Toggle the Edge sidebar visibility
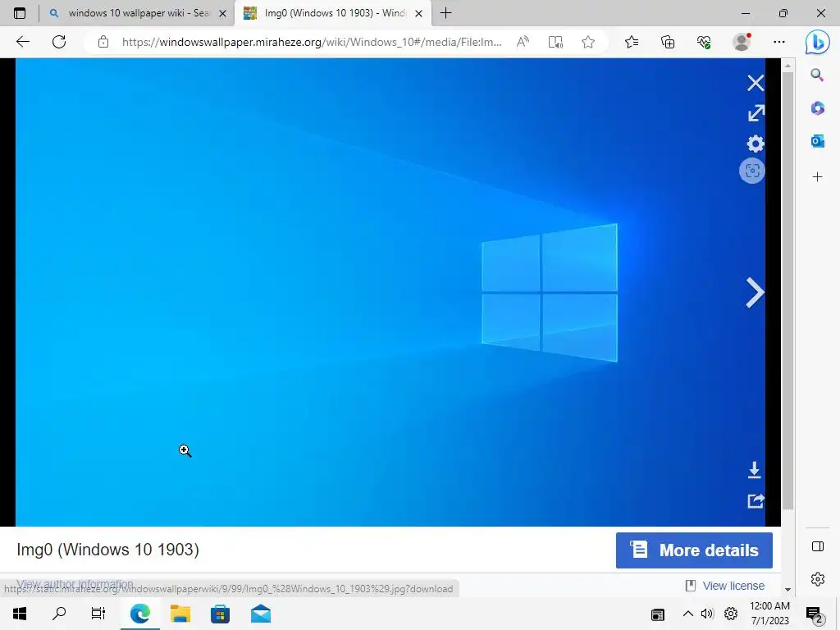Image resolution: width=840 pixels, height=630 pixels. 818,546
